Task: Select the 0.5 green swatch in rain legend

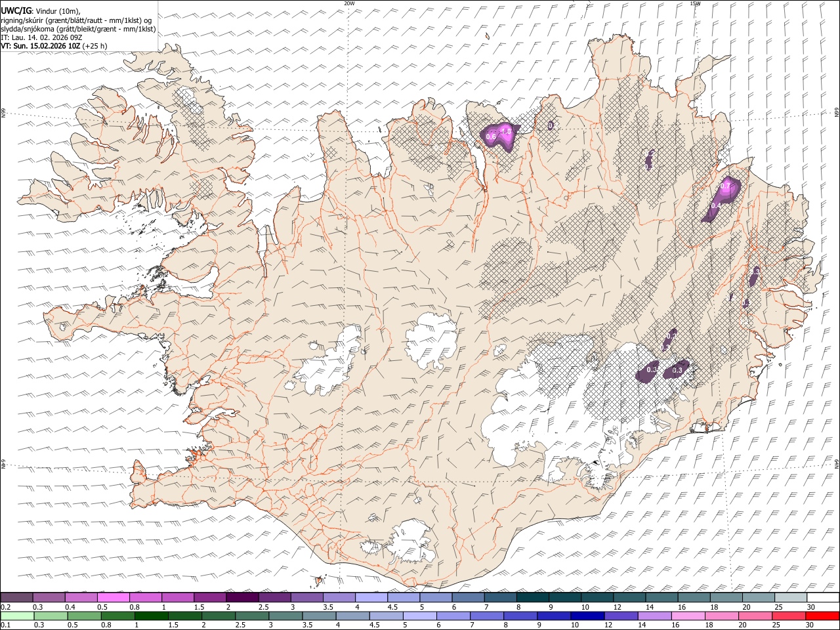Action: (84, 616)
